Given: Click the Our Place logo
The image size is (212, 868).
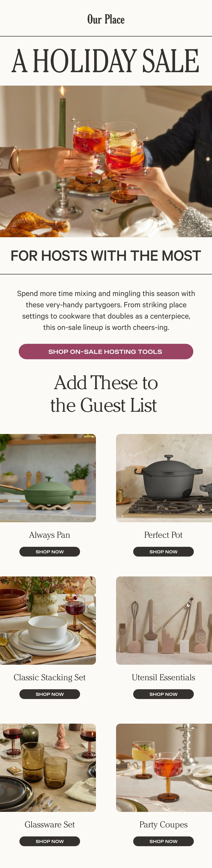Looking at the screenshot, I should coord(106,19).
